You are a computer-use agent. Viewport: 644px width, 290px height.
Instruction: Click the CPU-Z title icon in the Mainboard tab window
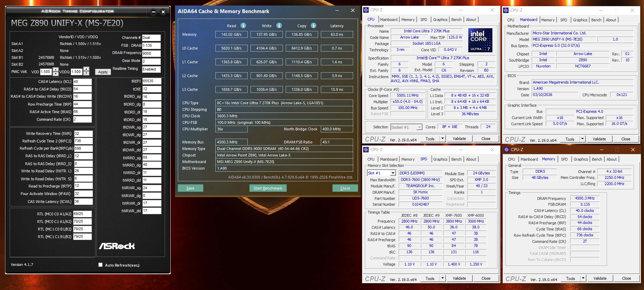coord(506,10)
